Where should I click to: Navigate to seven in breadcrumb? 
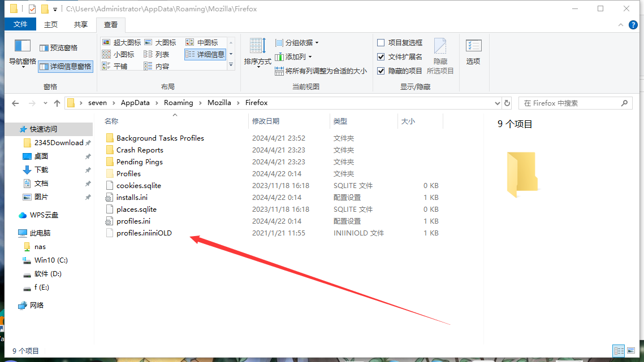coord(97,103)
